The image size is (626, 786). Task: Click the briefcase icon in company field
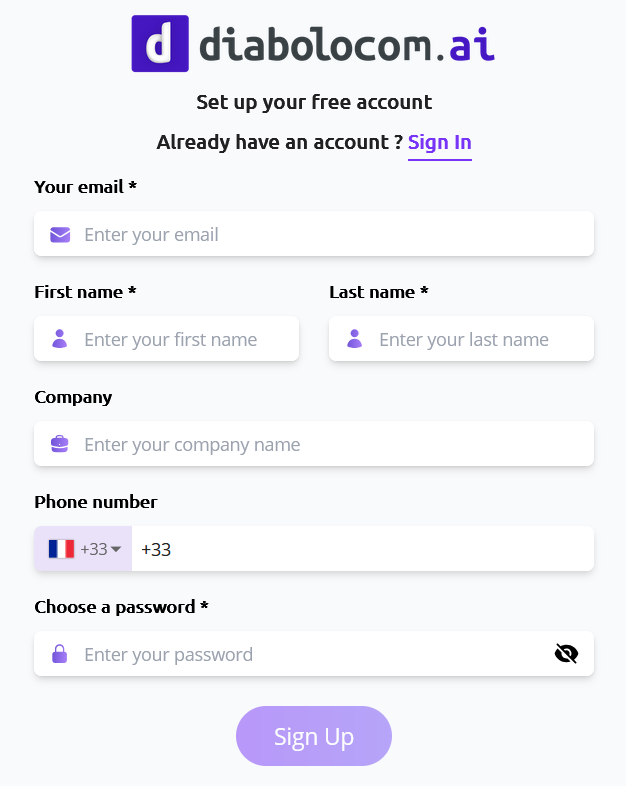point(60,444)
